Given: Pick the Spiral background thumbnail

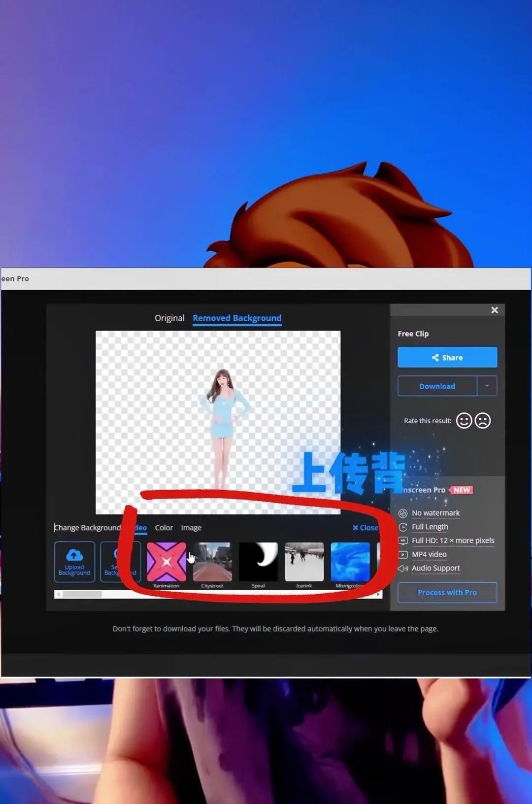Looking at the screenshot, I should pyautogui.click(x=258, y=562).
